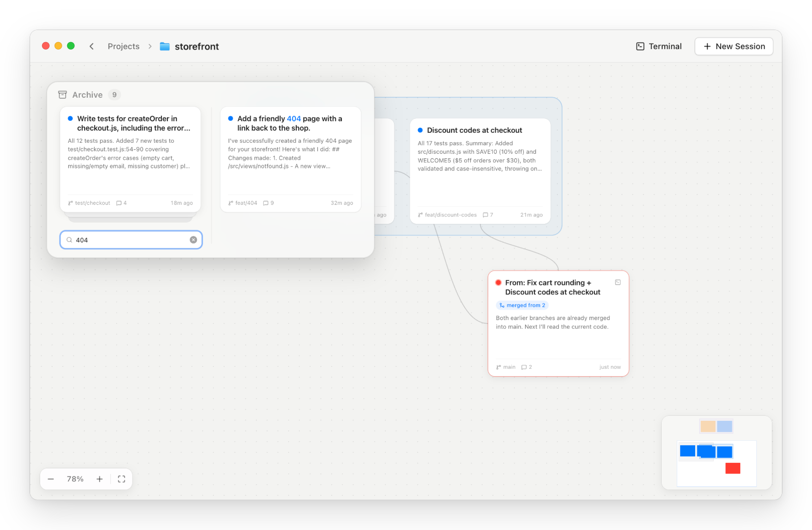Open the Write tests for createOrder card
This screenshot has width=812, height=530.
(x=130, y=159)
